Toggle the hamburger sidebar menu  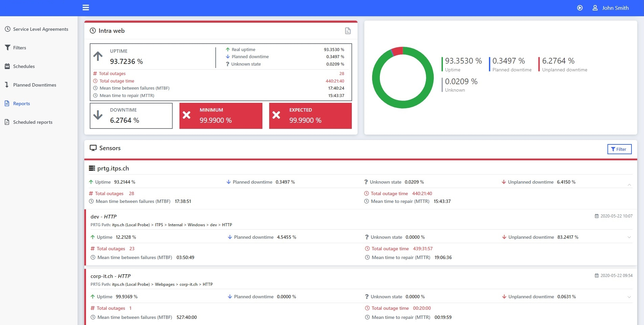pyautogui.click(x=86, y=7)
